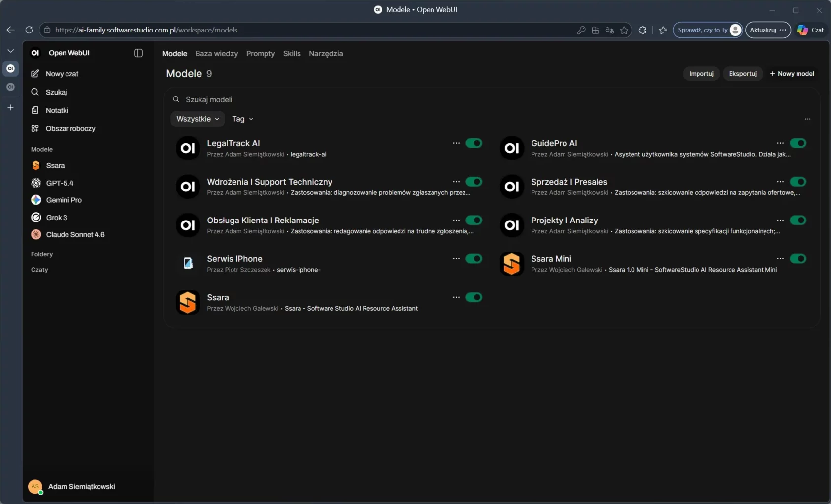831x504 pixels.
Task: Disable the LegalTrack AI model toggle
Action: pyautogui.click(x=474, y=143)
